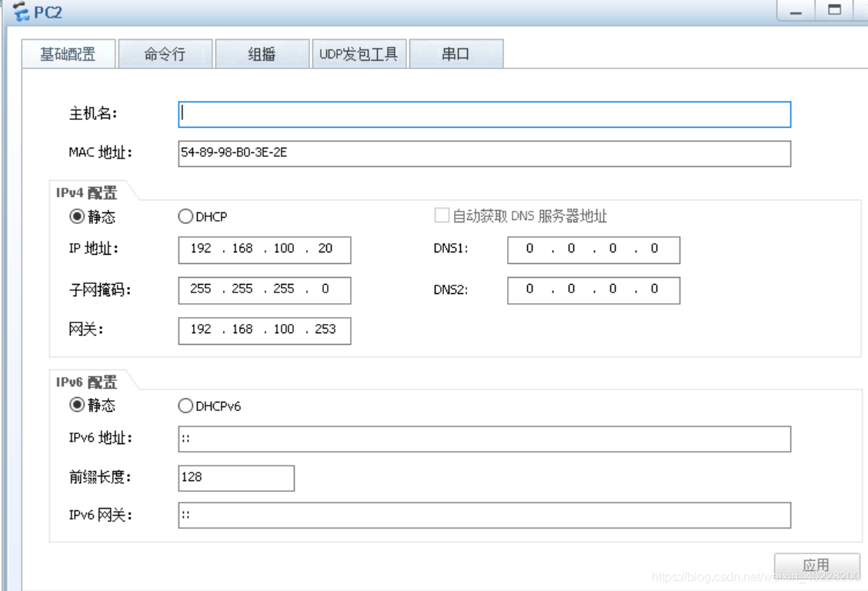Image resolution: width=868 pixels, height=591 pixels.
Task: Select the DHCP radio button
Action: (x=185, y=216)
